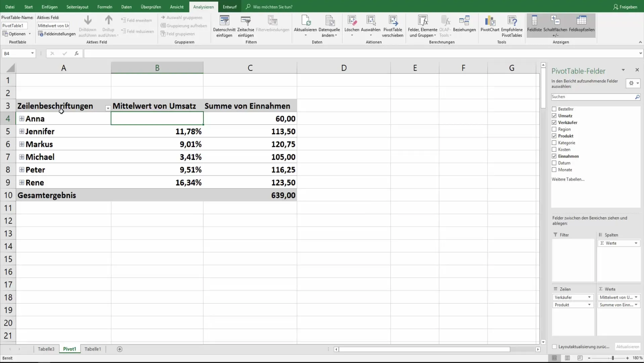Uncheck the Umsatz field checkbox

pyautogui.click(x=554, y=116)
